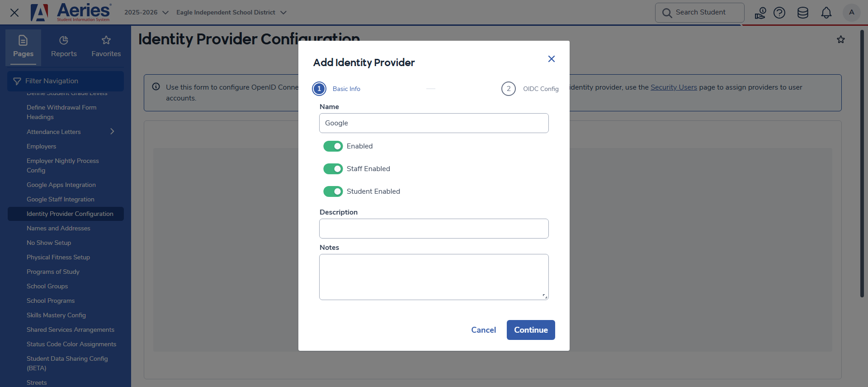Screen dimensions: 868x387
Task: Disable Student Enabled
Action: pyautogui.click(x=333, y=191)
